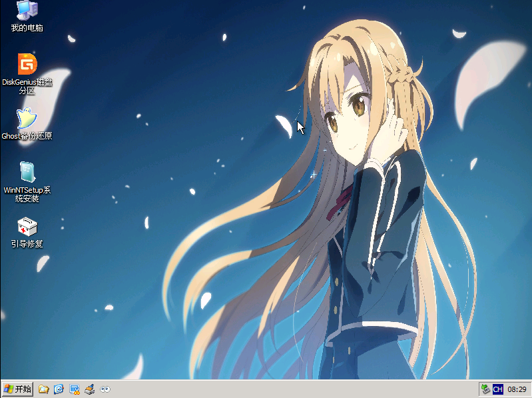
Task: Click the monitor-with-tools quick launch icon
Action: point(75,389)
